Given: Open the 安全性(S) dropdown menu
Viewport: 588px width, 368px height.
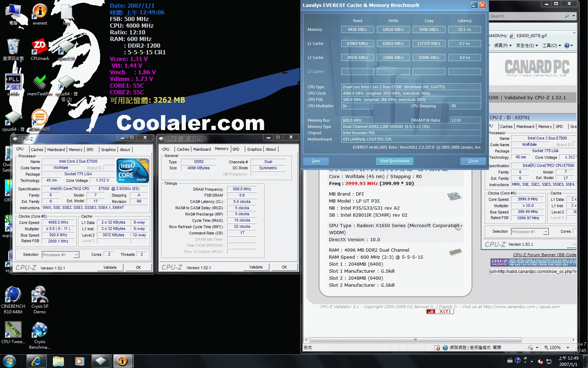Looking at the screenshot, I should 527,46.
